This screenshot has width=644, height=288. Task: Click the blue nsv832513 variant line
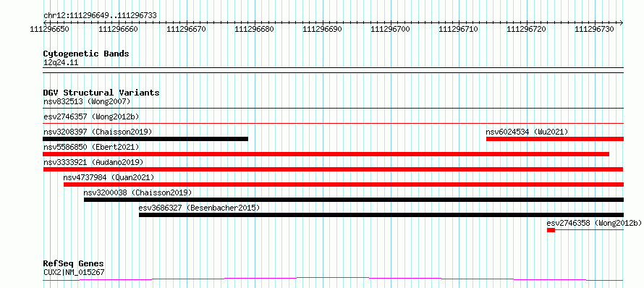(x=333, y=109)
